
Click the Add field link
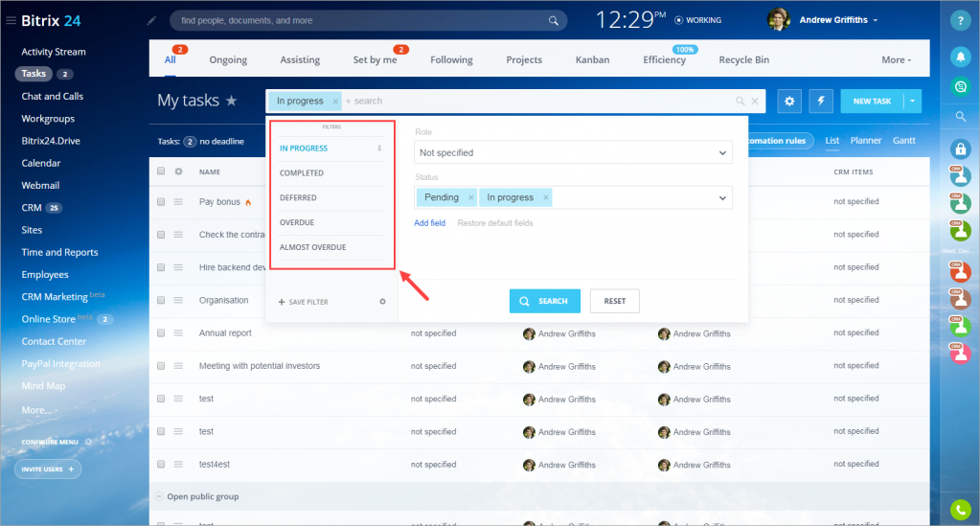pyautogui.click(x=429, y=223)
